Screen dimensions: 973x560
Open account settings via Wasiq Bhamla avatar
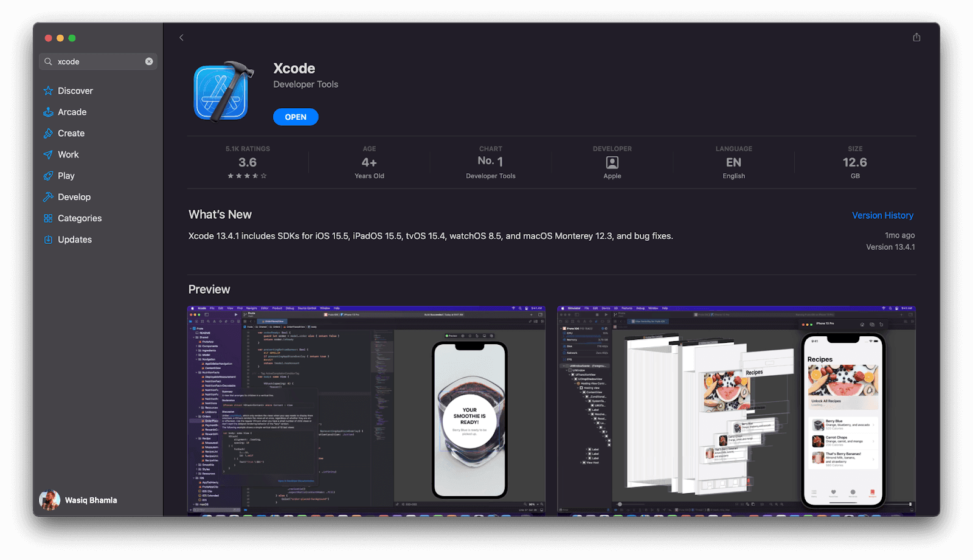click(x=49, y=499)
